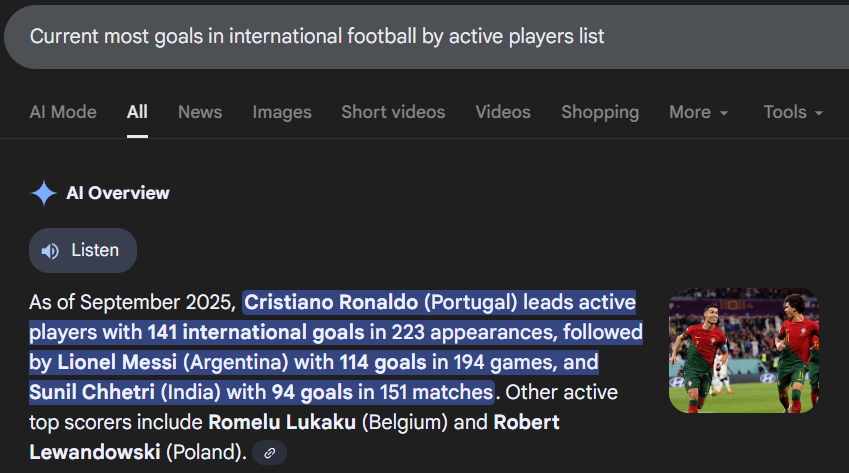Open the News tab
Screen dimensions: 849x473
pos(200,112)
